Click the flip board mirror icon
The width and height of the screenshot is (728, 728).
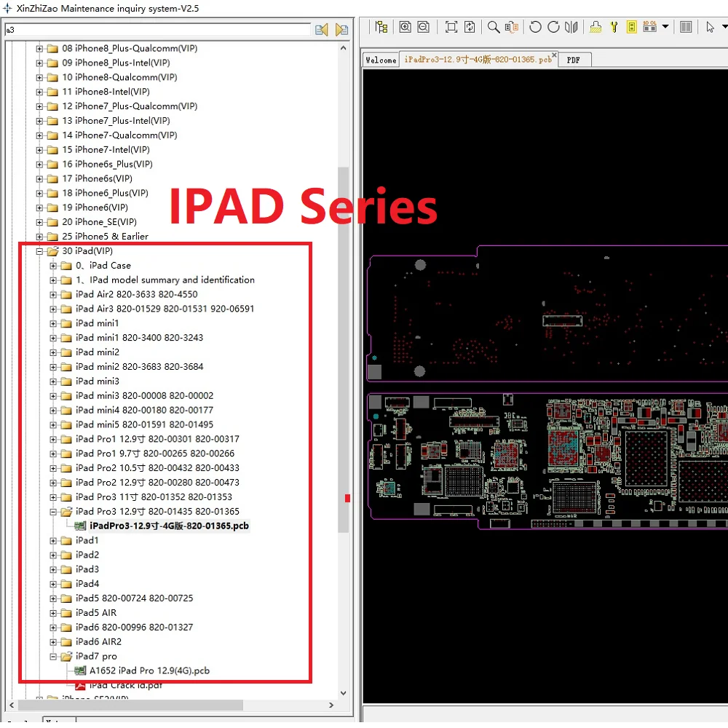(x=571, y=28)
